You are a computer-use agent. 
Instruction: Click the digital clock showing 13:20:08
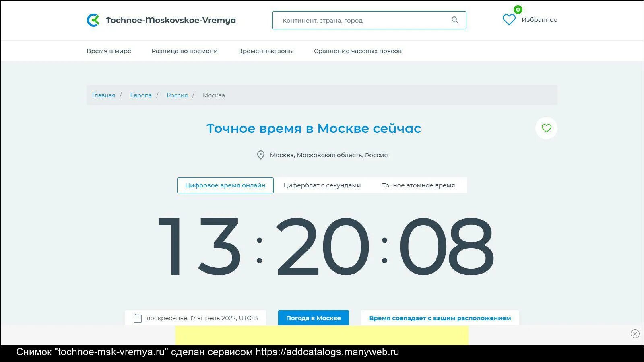(x=326, y=246)
